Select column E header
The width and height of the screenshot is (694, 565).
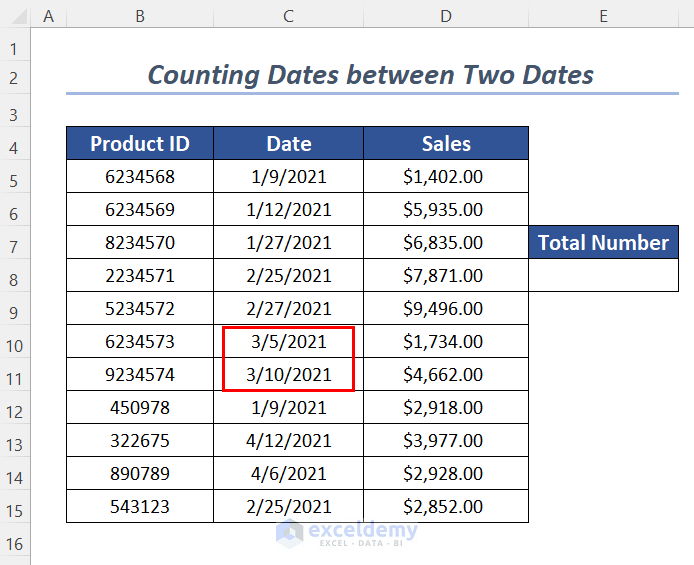[603, 16]
